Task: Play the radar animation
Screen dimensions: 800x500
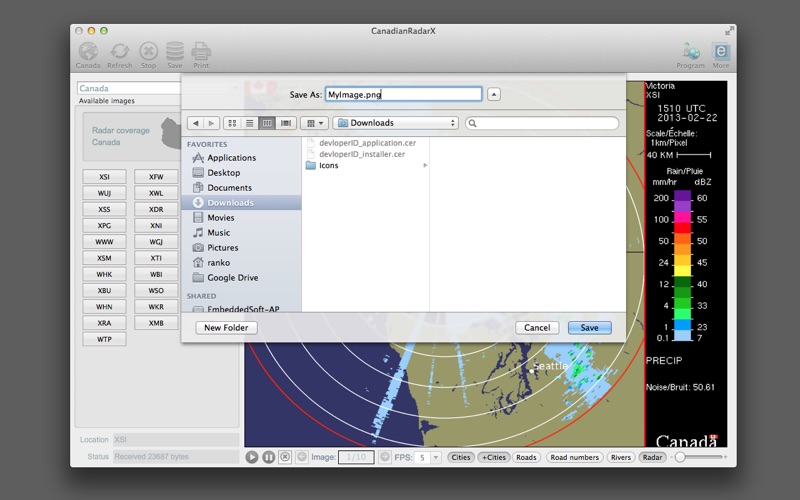Action: (x=252, y=457)
